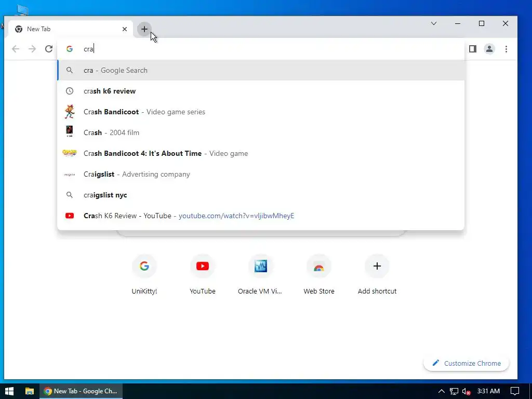
Task: Click the YouTube icon in suggestion row
Action: (x=70, y=216)
